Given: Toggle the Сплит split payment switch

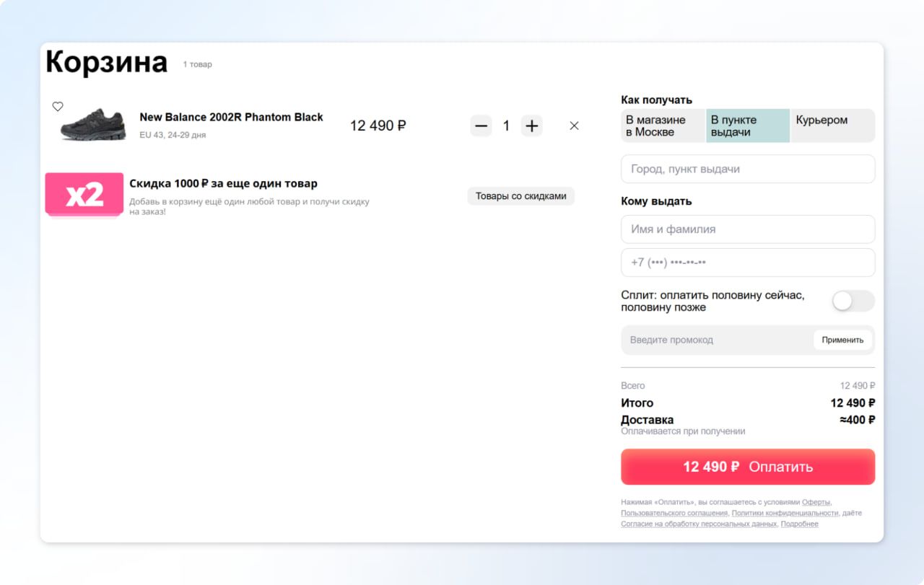Looking at the screenshot, I should (x=853, y=301).
